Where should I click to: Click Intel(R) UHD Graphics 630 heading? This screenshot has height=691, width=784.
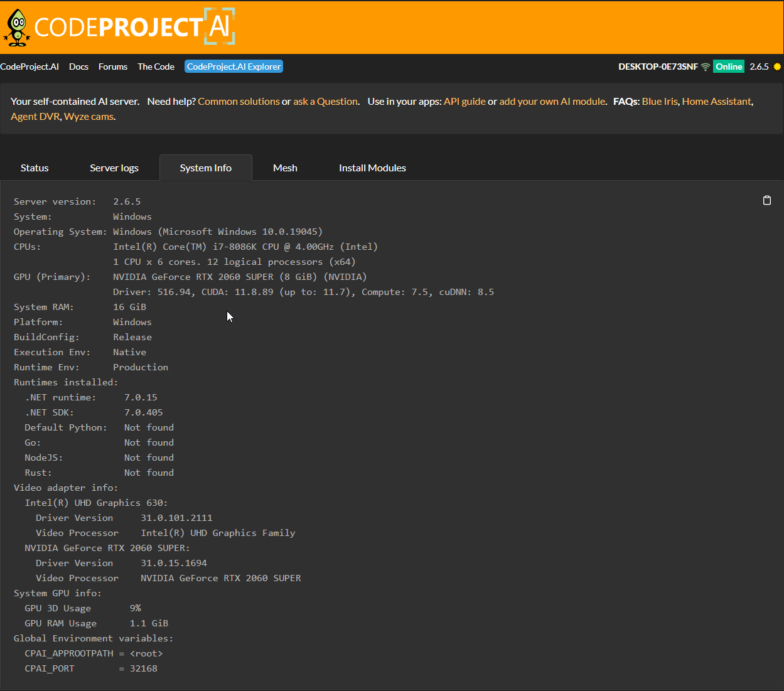coord(96,503)
